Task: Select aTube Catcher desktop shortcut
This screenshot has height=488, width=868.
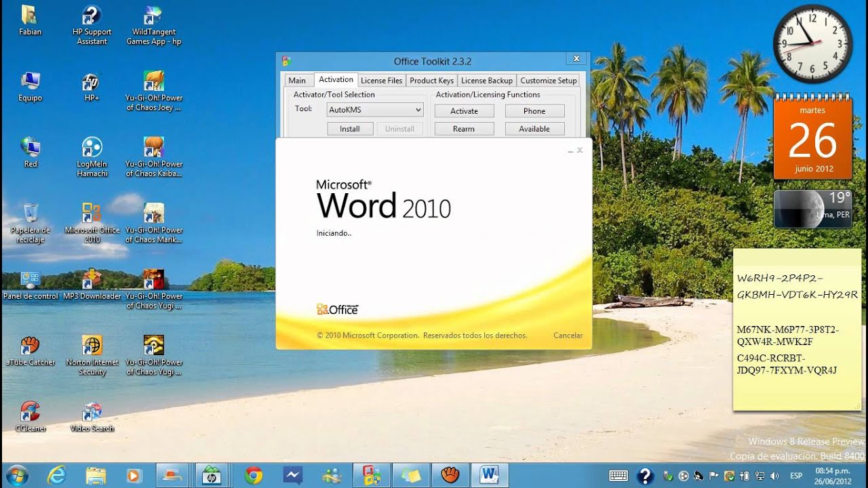Action: click(x=30, y=350)
